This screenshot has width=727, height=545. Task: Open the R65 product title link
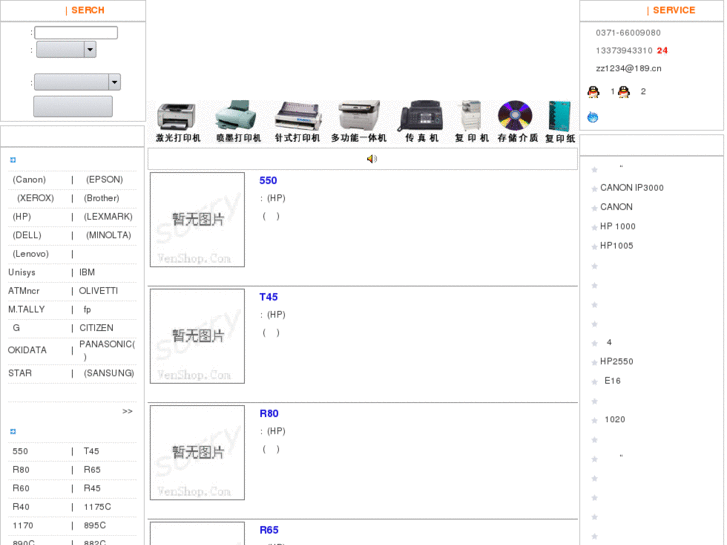[x=269, y=530]
